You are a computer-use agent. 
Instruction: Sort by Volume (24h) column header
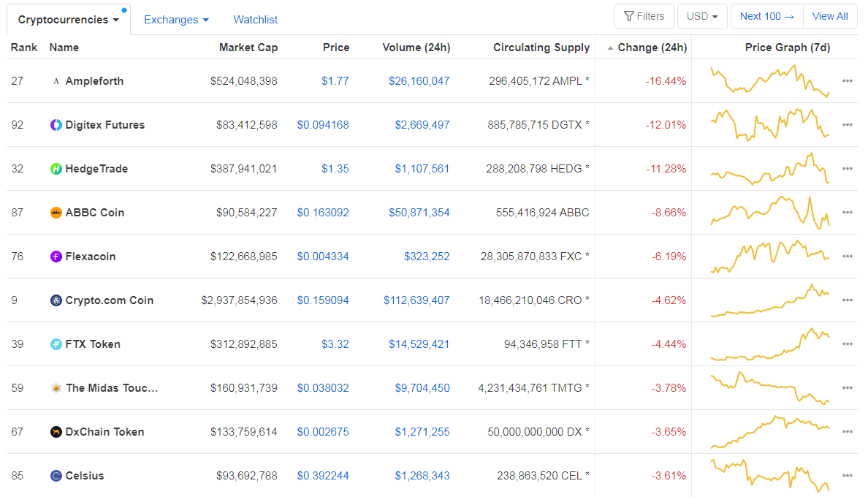[x=416, y=48]
